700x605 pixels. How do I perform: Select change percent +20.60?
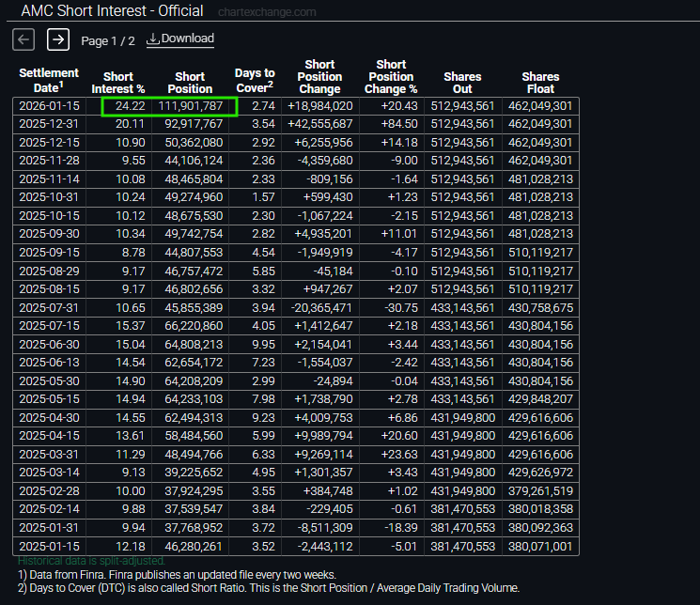pos(399,435)
